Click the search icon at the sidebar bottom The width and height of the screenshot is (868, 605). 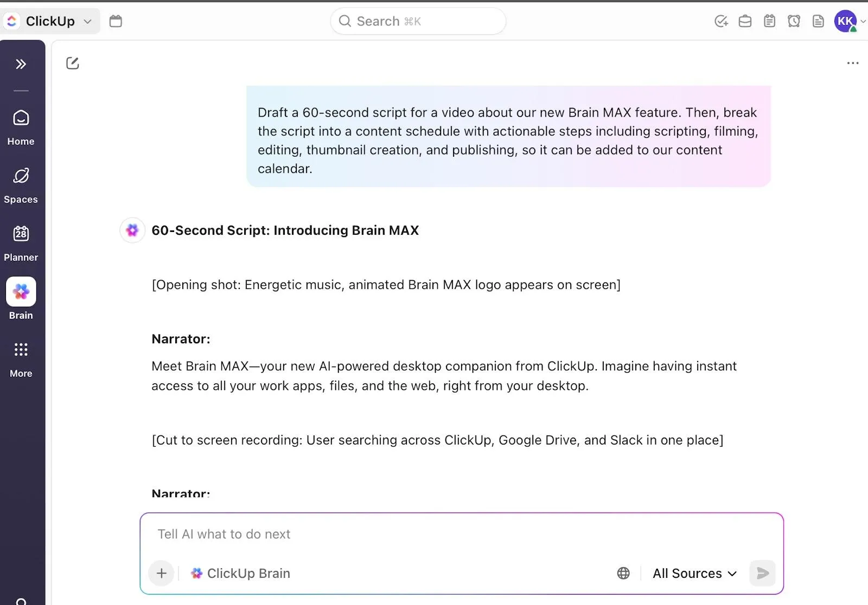21,601
